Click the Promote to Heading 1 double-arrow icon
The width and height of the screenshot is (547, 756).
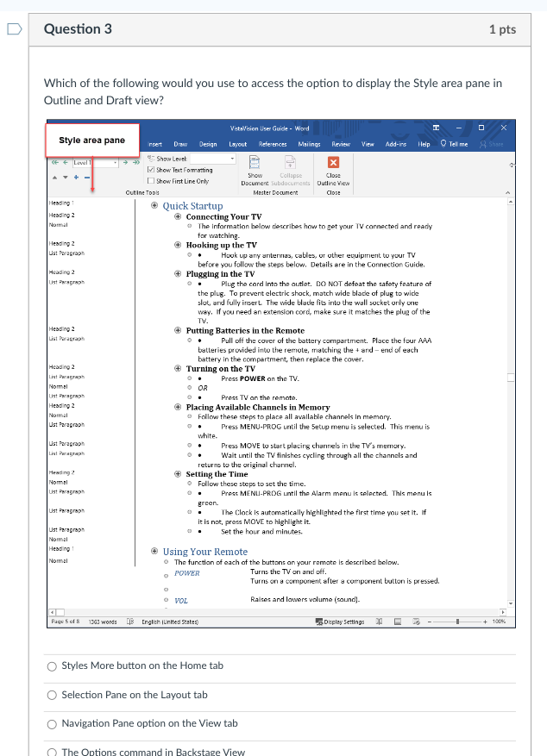click(x=55, y=162)
